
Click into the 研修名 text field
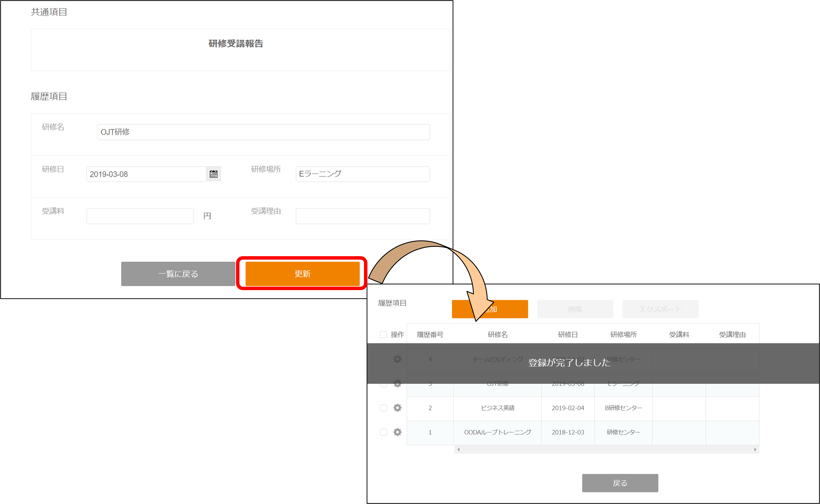coord(263,132)
